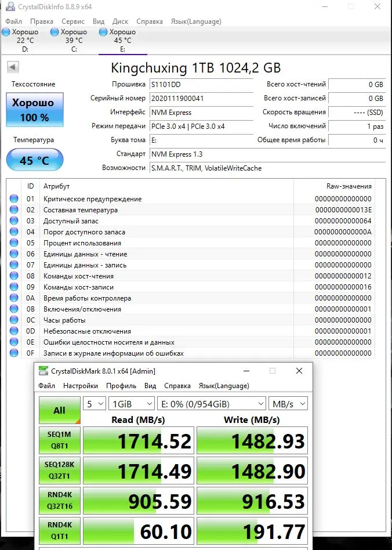392x550 pixels.
Task: Click status orb for attribute 0C Часы работы
Action: [14, 320]
